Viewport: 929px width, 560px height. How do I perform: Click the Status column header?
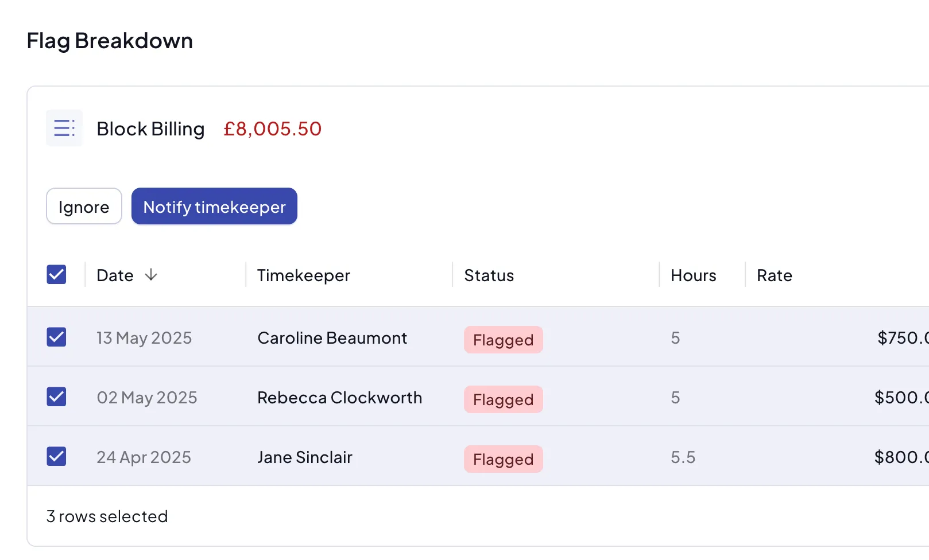click(x=489, y=275)
